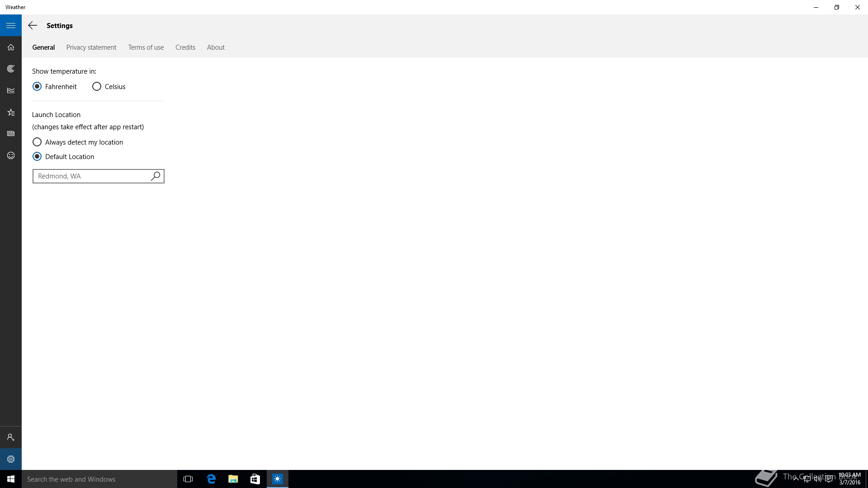The image size is (868, 488).
Task: Switch to the Credits tab
Action: [x=185, y=47]
